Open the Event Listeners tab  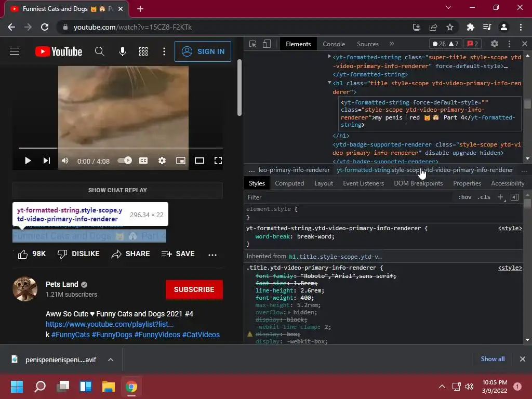[363, 183]
